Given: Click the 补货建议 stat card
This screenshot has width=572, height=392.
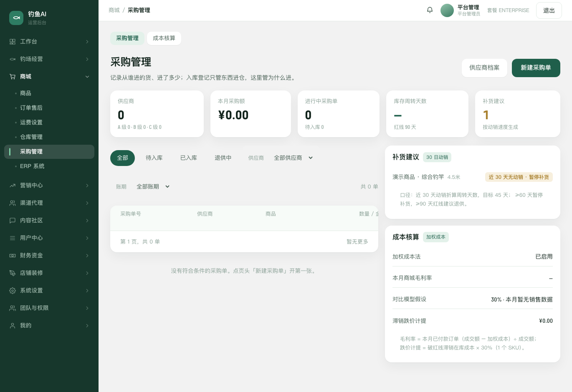Looking at the screenshot, I should (518, 114).
